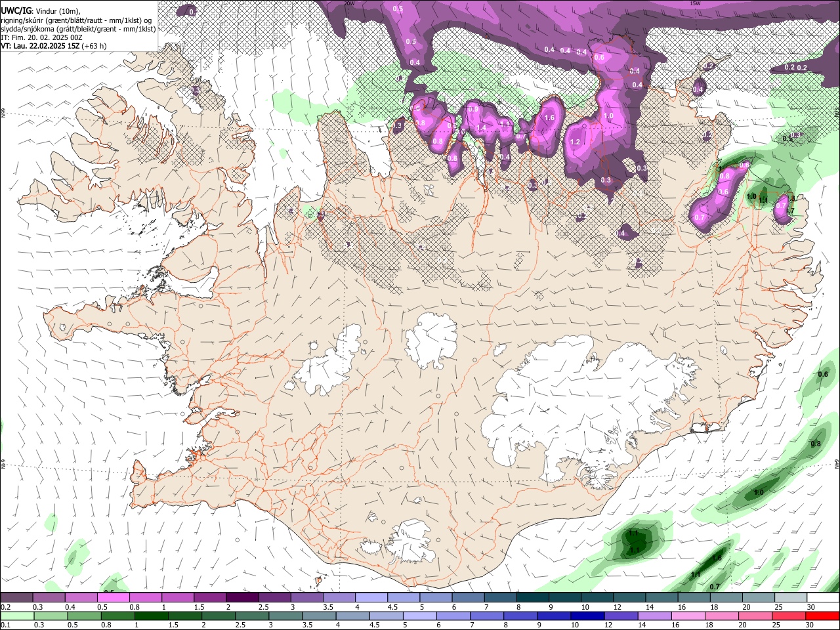This screenshot has height=630, width=840.
Task: Click the 'UWC/IG: Vindur (10m)' title text
Action: coord(41,10)
